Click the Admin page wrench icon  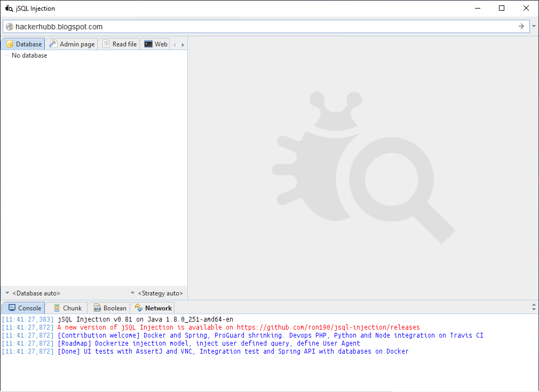pos(53,44)
